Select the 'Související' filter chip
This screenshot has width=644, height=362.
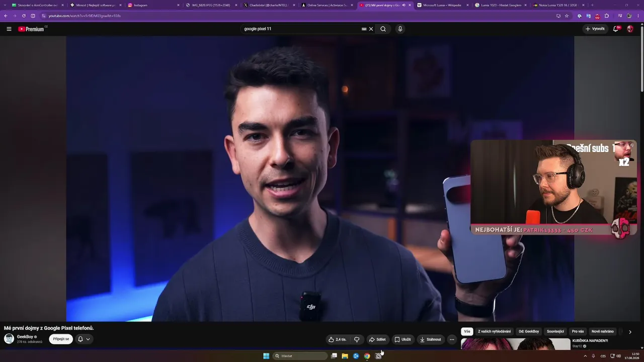tap(555, 332)
